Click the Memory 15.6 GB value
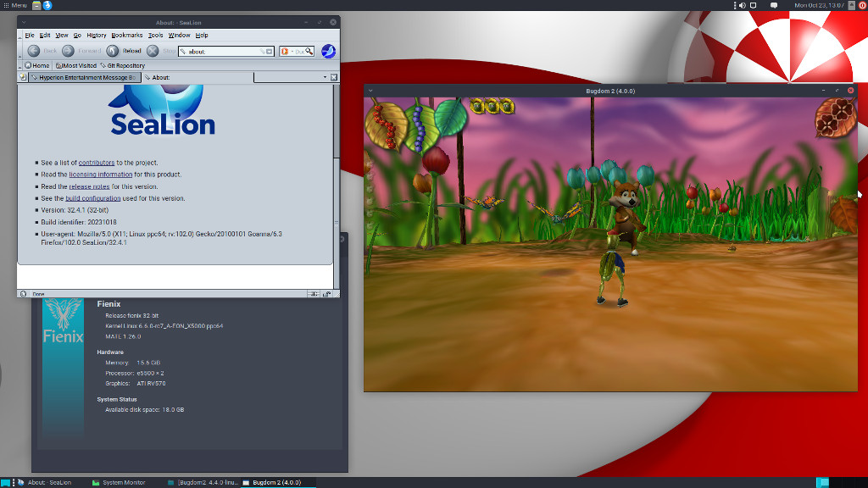This screenshot has height=488, width=868. (148, 363)
